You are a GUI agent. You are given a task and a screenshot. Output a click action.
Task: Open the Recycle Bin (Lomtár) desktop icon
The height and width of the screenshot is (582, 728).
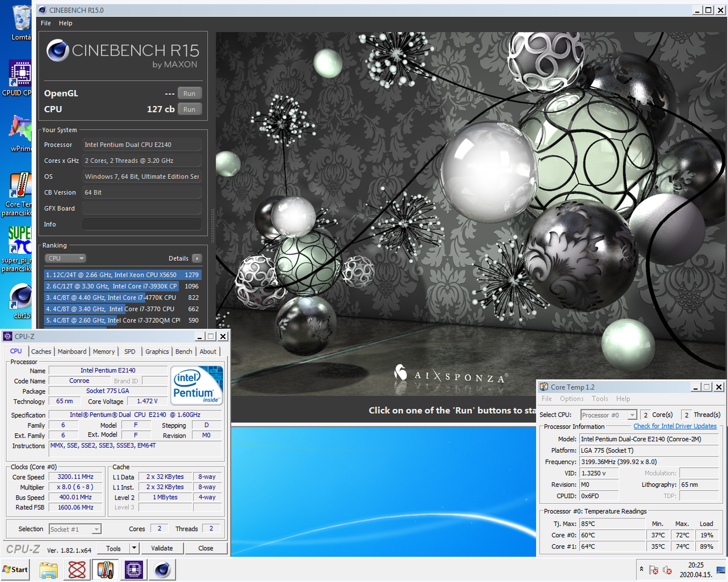[x=21, y=23]
